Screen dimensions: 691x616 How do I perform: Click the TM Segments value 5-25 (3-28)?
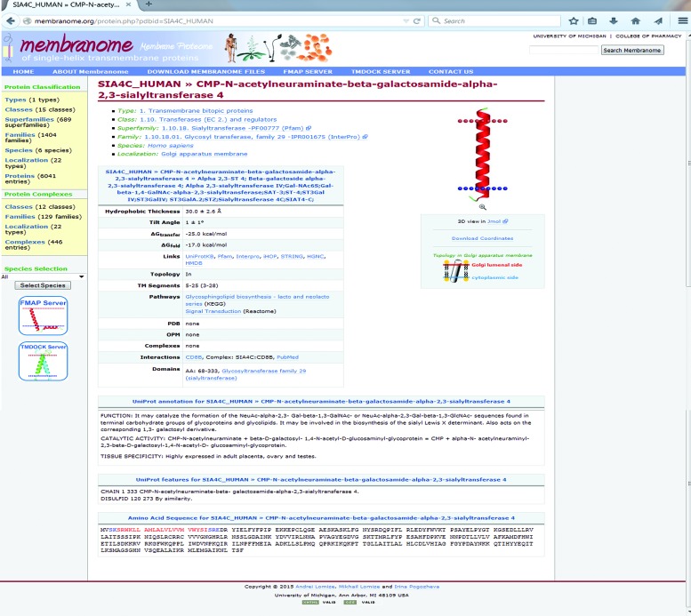pos(202,285)
